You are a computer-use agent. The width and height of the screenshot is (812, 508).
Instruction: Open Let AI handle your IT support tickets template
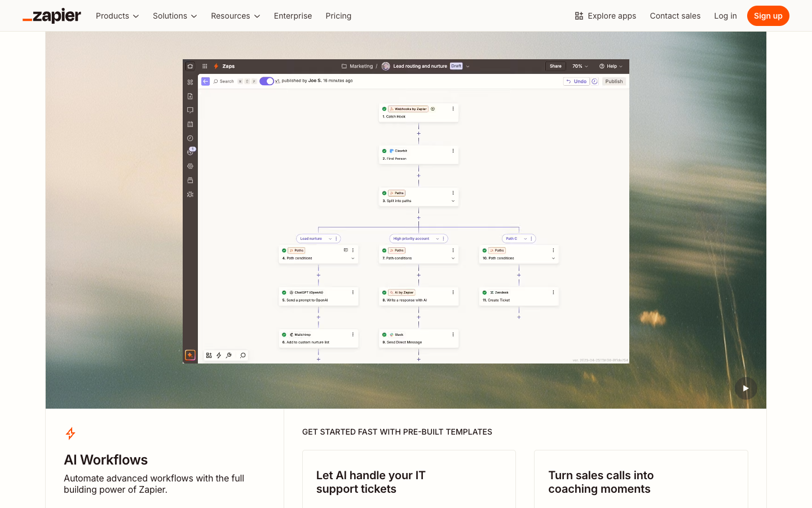pos(409,479)
